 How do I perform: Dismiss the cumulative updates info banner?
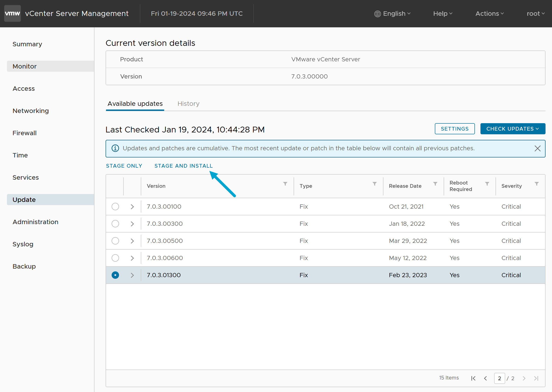point(538,148)
